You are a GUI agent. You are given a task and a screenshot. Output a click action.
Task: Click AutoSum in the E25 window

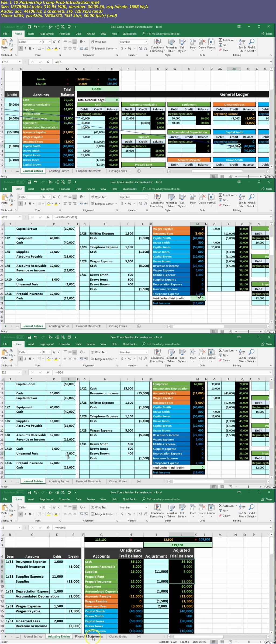[226, 350]
